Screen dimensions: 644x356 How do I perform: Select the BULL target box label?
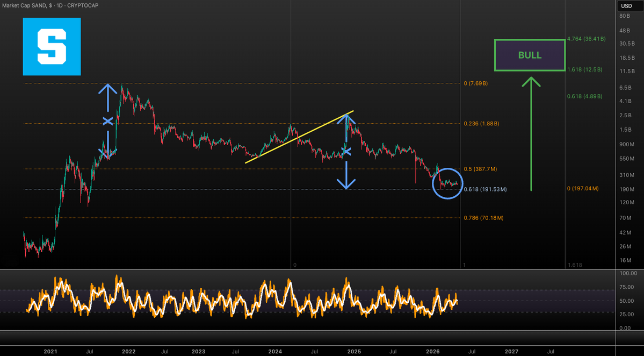coord(530,55)
